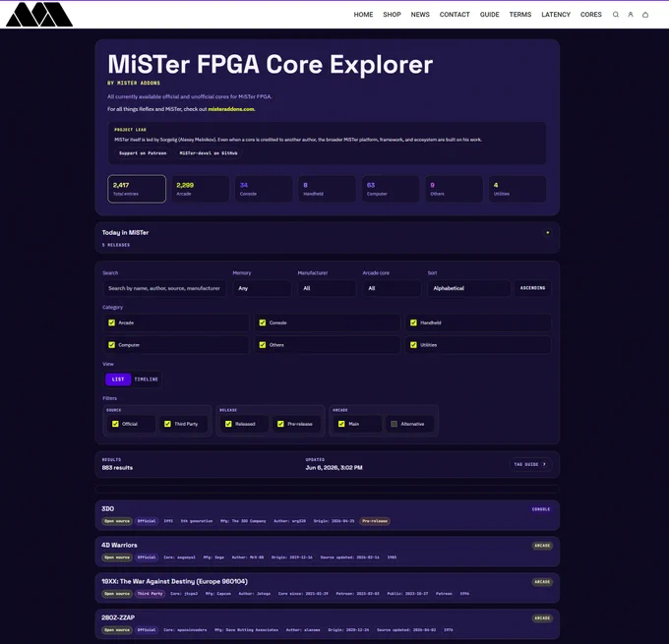This screenshot has height=644, width=669.
Task: Uncheck the Handheld category checkbox
Action: 413,322
